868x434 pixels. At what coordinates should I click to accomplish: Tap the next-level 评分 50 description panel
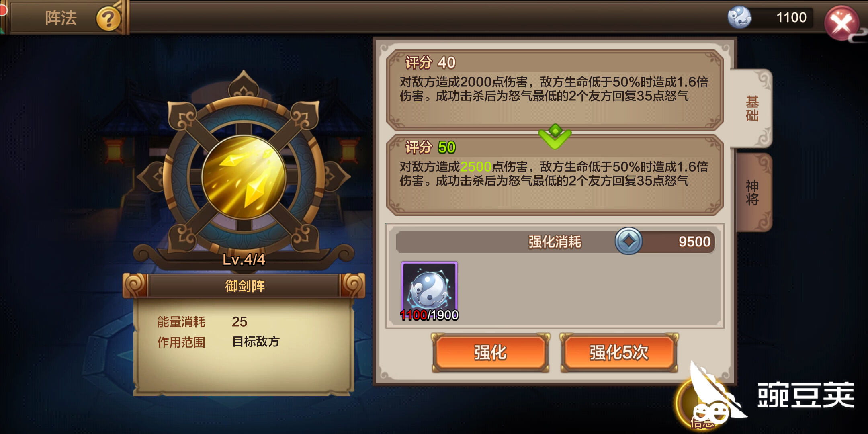555,175
